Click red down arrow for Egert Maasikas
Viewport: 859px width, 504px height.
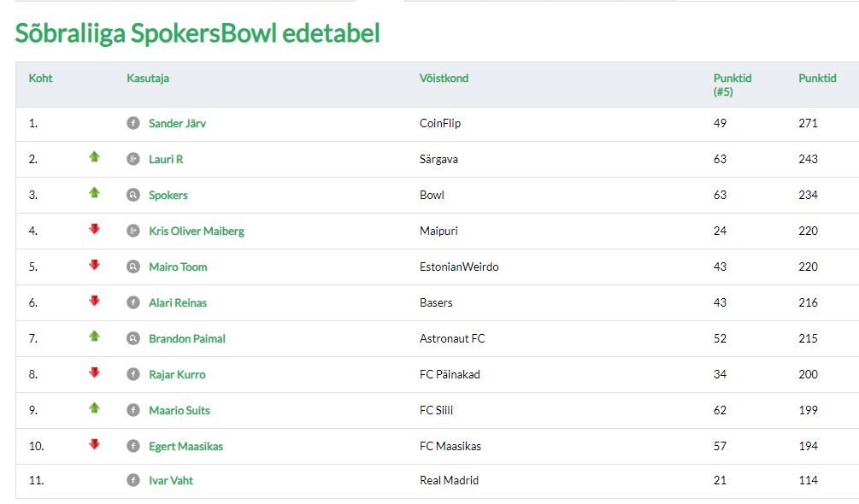(x=95, y=444)
